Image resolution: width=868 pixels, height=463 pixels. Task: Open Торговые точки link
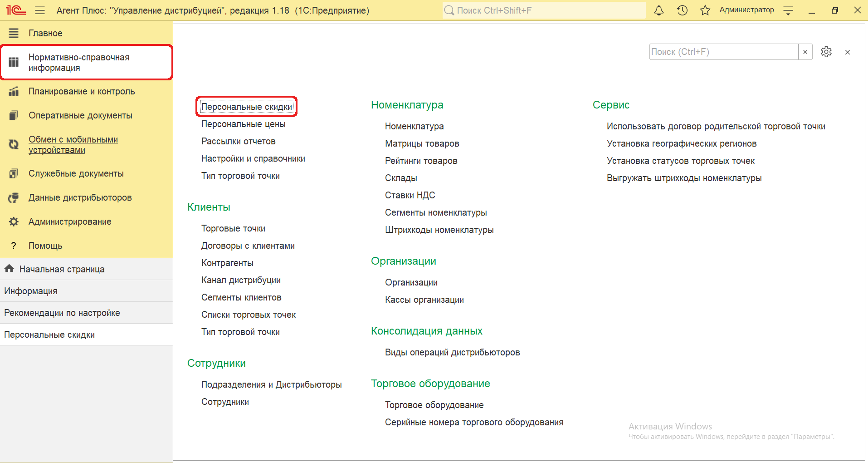tap(233, 228)
